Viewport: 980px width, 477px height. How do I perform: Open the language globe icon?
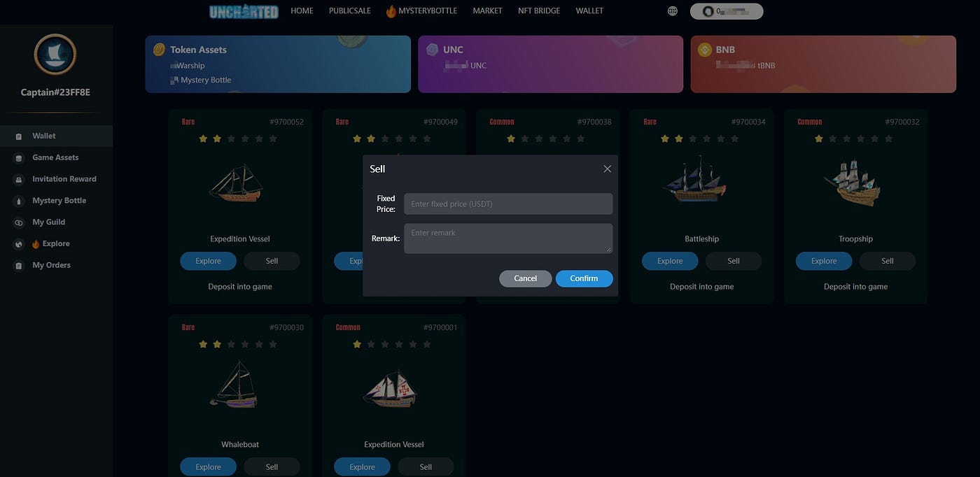coord(673,11)
